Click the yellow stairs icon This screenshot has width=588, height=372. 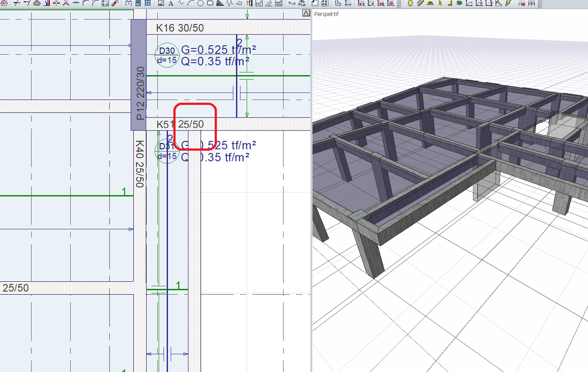(420, 3)
